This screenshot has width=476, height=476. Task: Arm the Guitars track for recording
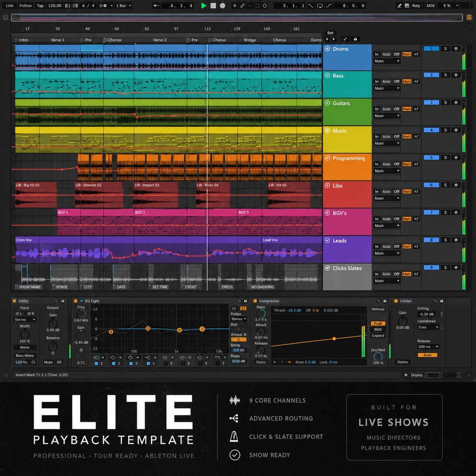(x=456, y=102)
